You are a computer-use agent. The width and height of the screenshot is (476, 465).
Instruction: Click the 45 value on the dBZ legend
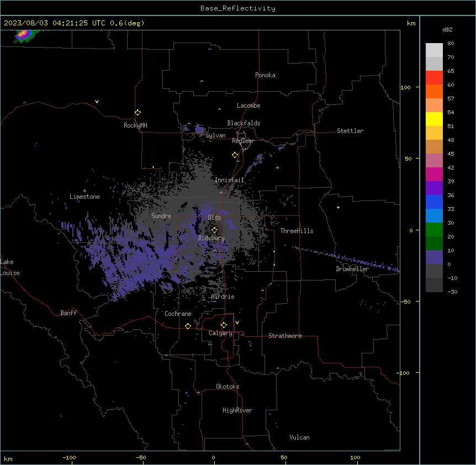tap(451, 154)
